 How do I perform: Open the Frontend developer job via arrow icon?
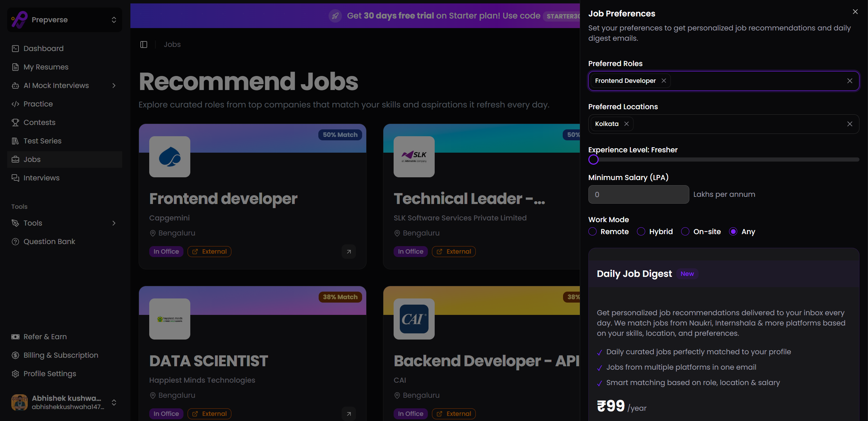coord(348,252)
